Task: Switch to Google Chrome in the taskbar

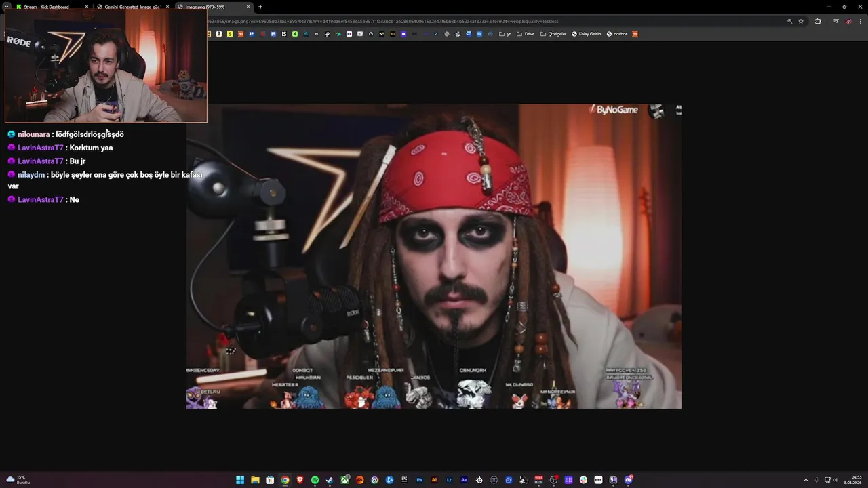Action: [285, 480]
